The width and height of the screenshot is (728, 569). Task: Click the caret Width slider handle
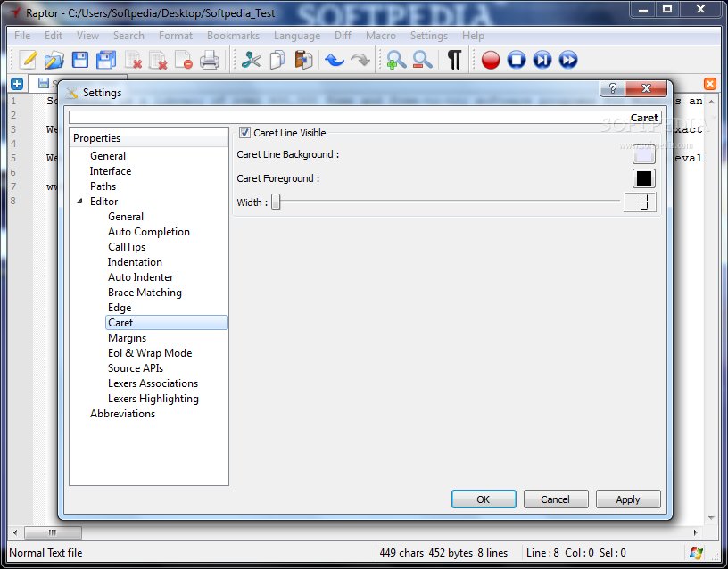[276, 202]
